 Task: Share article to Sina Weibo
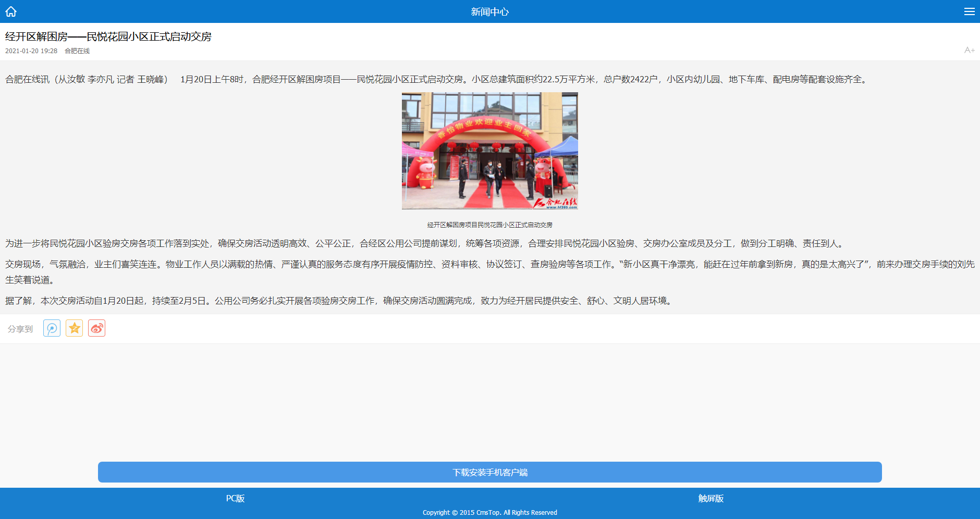[96, 328]
